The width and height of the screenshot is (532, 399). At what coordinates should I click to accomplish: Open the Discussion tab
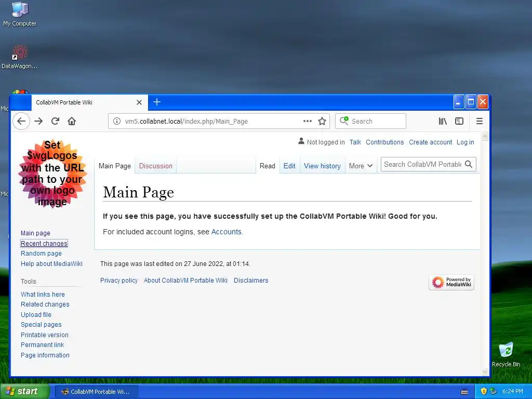coord(156,166)
